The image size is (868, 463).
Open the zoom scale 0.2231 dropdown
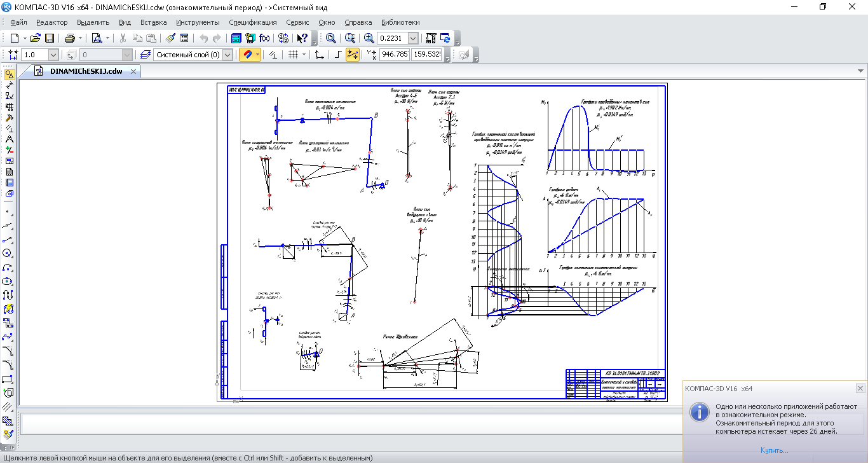(413, 38)
